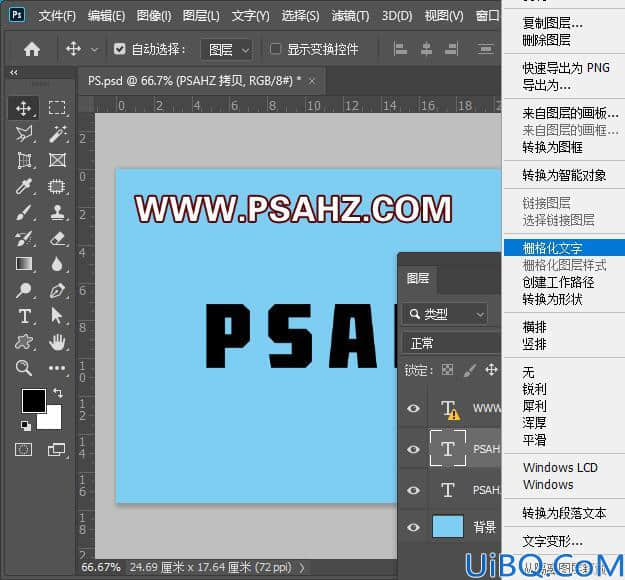Choose 栅格化文字 in context menu
The image size is (625, 580).
[x=564, y=248]
